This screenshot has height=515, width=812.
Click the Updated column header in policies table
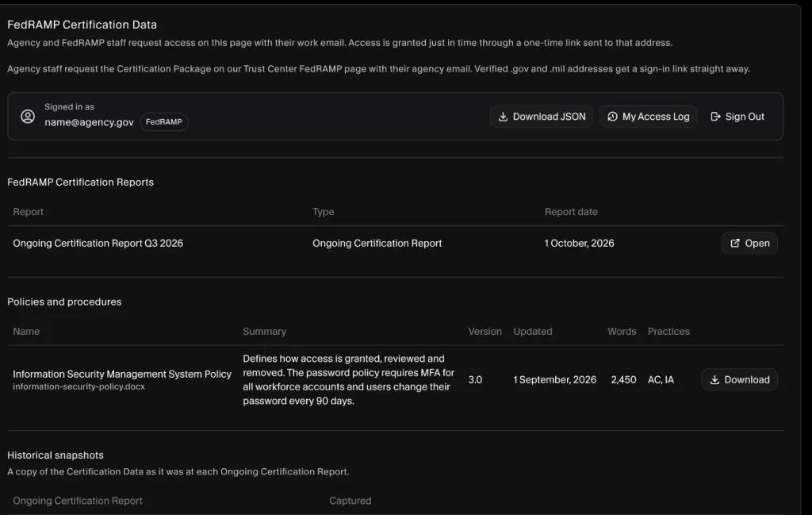(x=533, y=331)
